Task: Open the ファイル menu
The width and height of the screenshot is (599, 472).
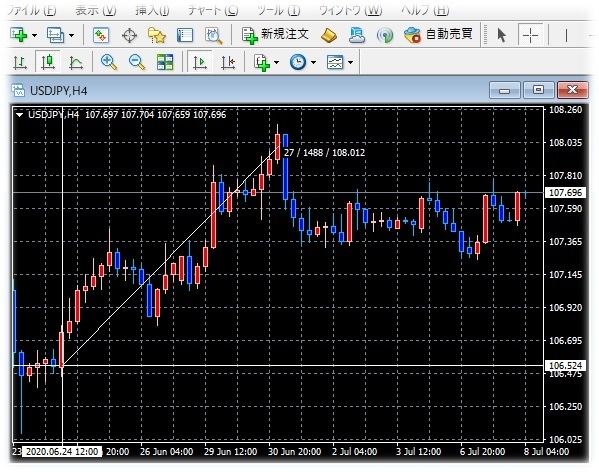Action: 32,9
